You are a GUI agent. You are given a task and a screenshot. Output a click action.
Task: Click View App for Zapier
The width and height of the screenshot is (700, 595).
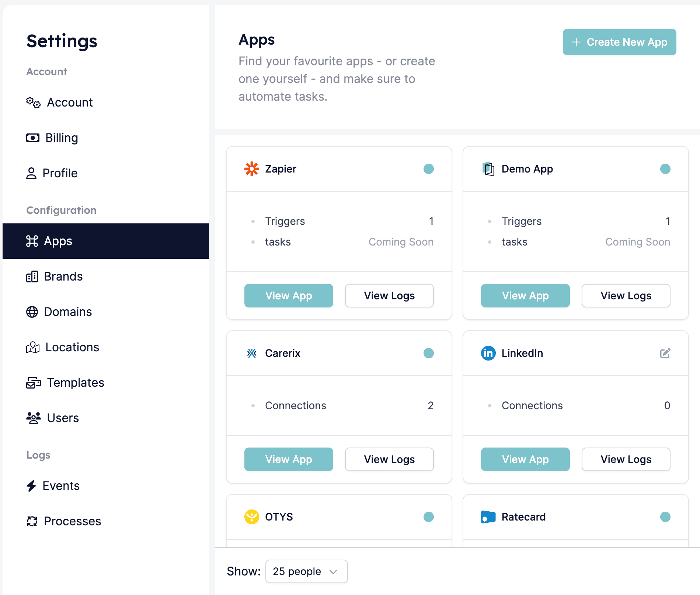click(289, 296)
